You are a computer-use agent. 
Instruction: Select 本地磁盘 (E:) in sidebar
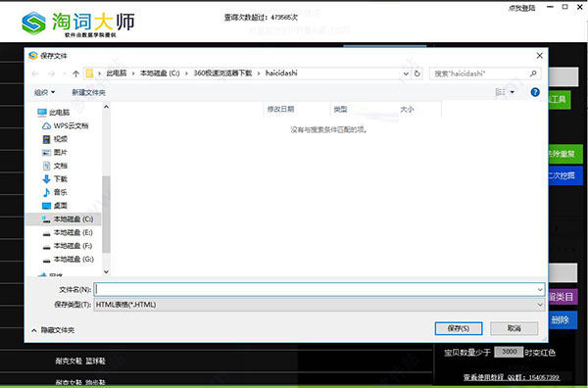[x=68, y=233]
